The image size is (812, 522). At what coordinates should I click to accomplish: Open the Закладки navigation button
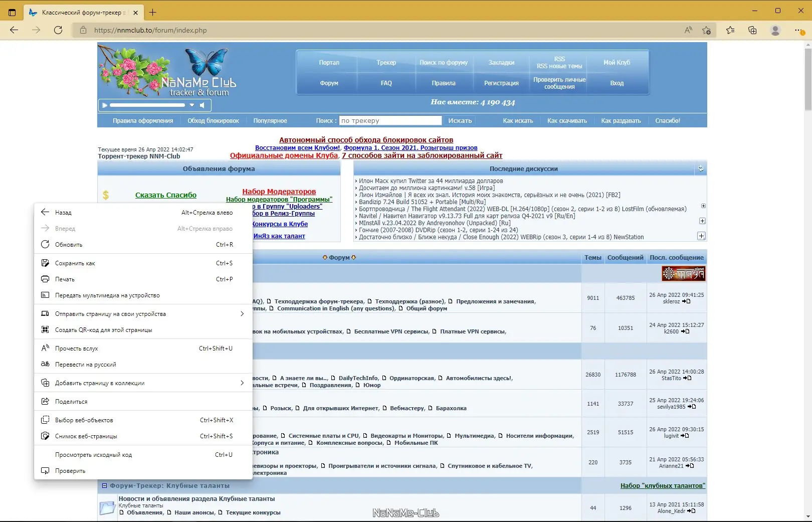click(x=501, y=63)
